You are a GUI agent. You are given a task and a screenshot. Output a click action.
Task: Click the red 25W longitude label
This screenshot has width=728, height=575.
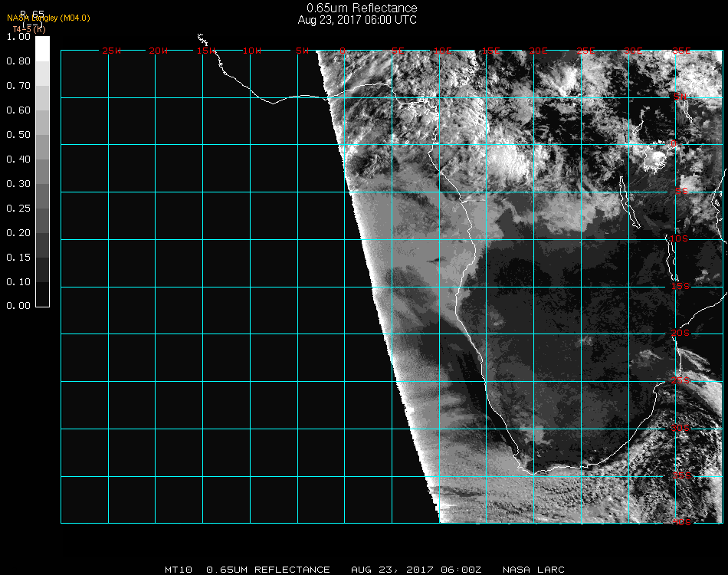pyautogui.click(x=112, y=51)
